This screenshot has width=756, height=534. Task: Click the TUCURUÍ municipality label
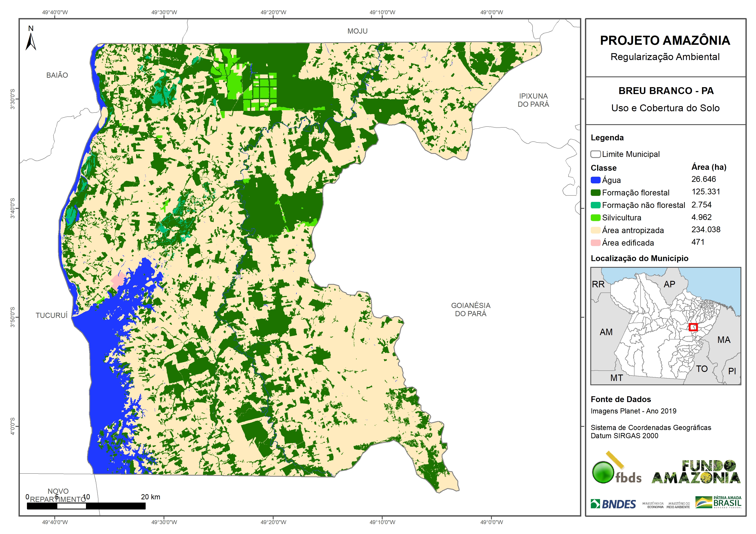click(51, 315)
